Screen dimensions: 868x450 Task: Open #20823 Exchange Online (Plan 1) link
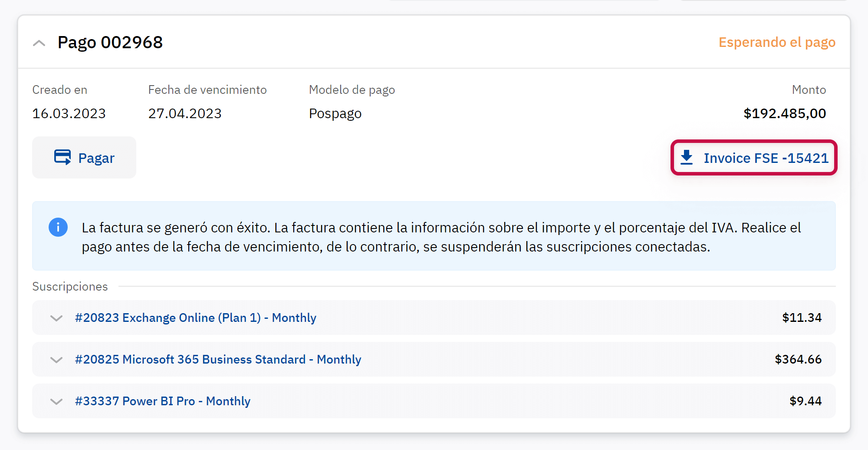(x=195, y=318)
